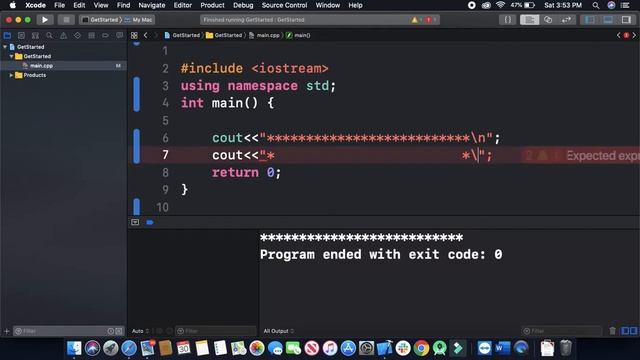Go back in editor history
The image size is (640, 360).
tap(146, 36)
